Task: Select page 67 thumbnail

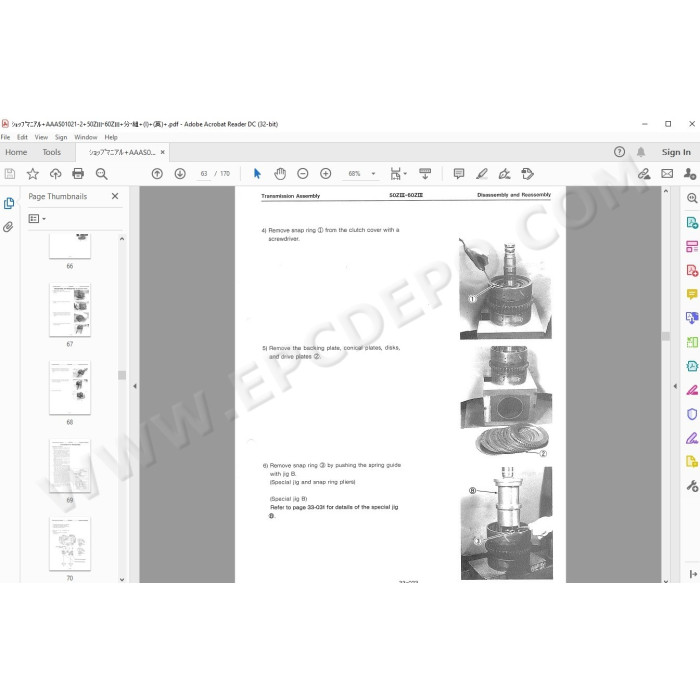Action: (x=70, y=310)
